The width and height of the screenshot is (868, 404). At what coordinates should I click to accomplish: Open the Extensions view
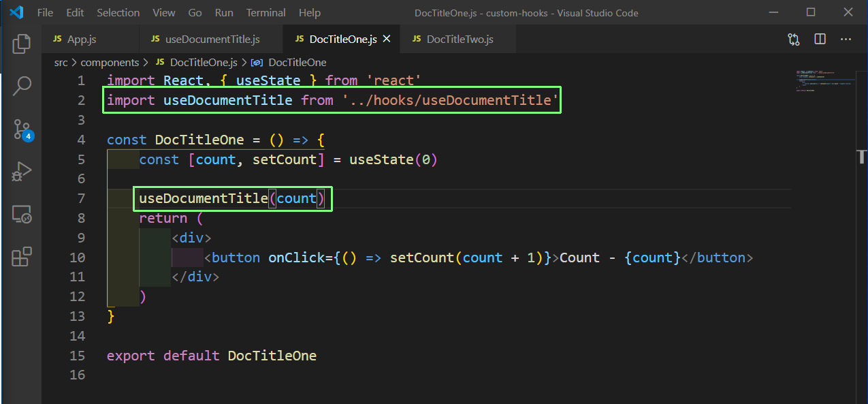click(21, 257)
